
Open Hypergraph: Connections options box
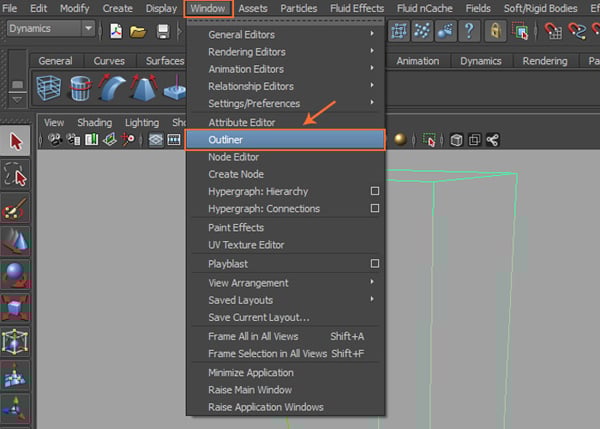[x=375, y=208]
